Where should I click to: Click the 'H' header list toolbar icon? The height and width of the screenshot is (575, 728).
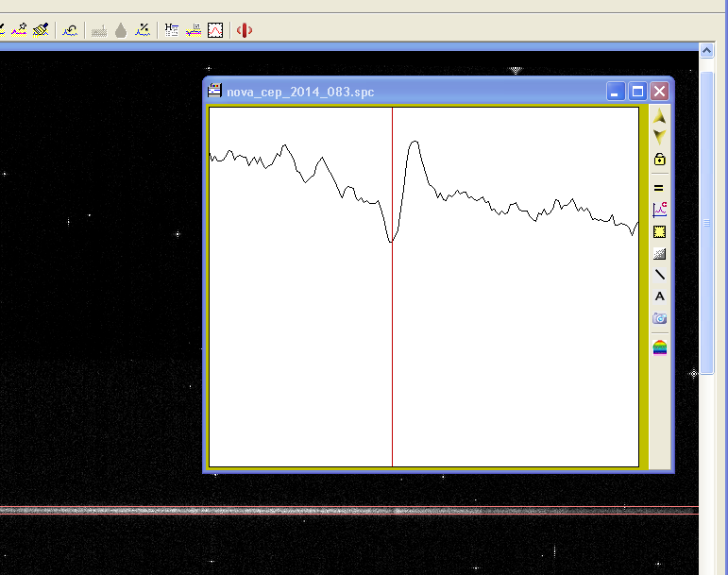pos(171,30)
